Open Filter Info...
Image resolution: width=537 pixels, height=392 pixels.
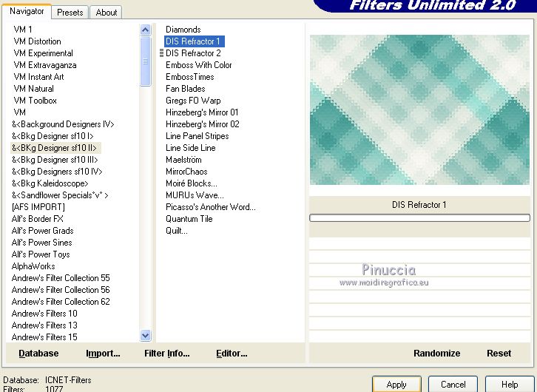click(x=166, y=353)
